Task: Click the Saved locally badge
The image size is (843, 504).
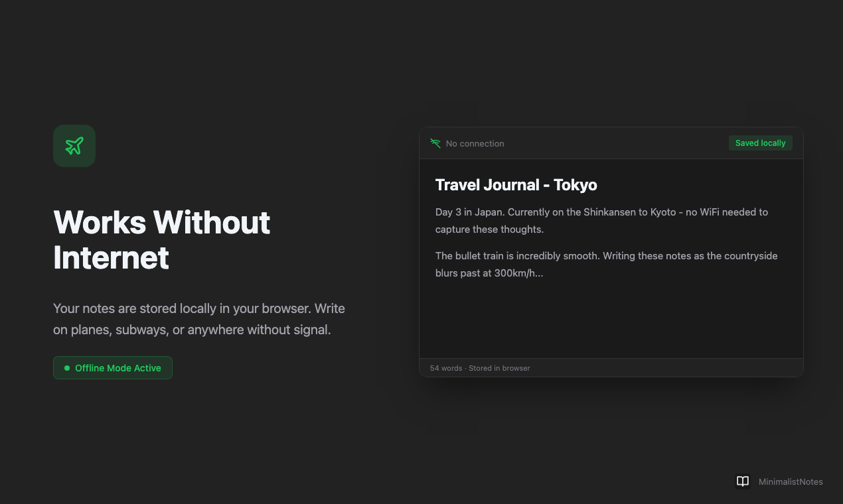Action: click(760, 143)
